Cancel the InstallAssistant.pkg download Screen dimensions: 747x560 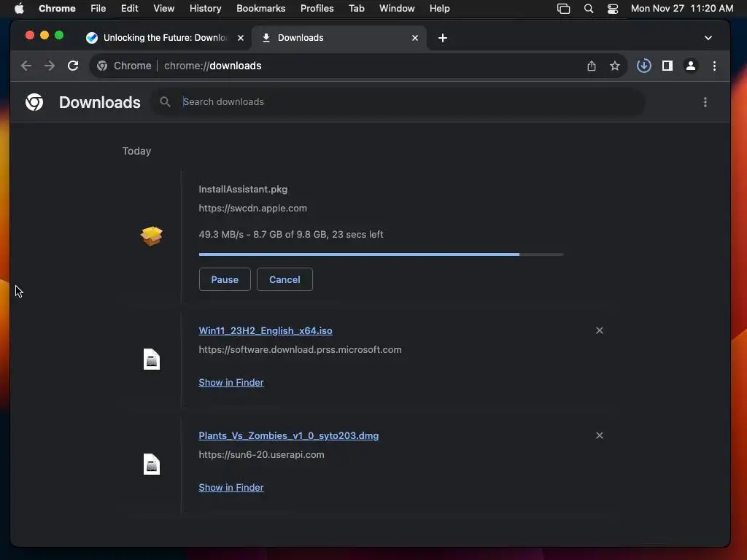click(x=285, y=279)
